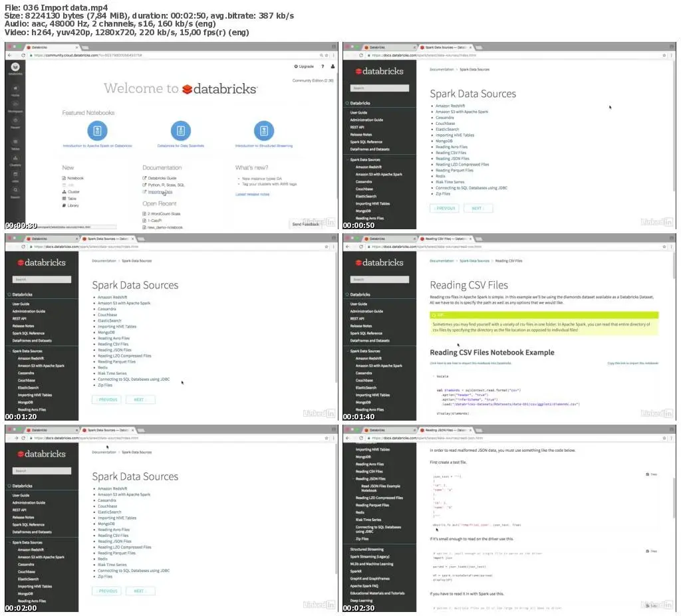Switch to Reading CSV Files tab, 00:01:40 frame
This screenshot has width=681, height=616.
pyautogui.click(x=446, y=239)
